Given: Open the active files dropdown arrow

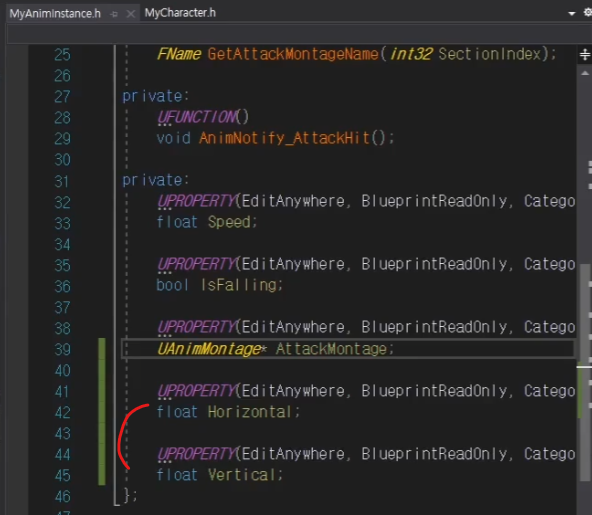Looking at the screenshot, I should pos(572,14).
